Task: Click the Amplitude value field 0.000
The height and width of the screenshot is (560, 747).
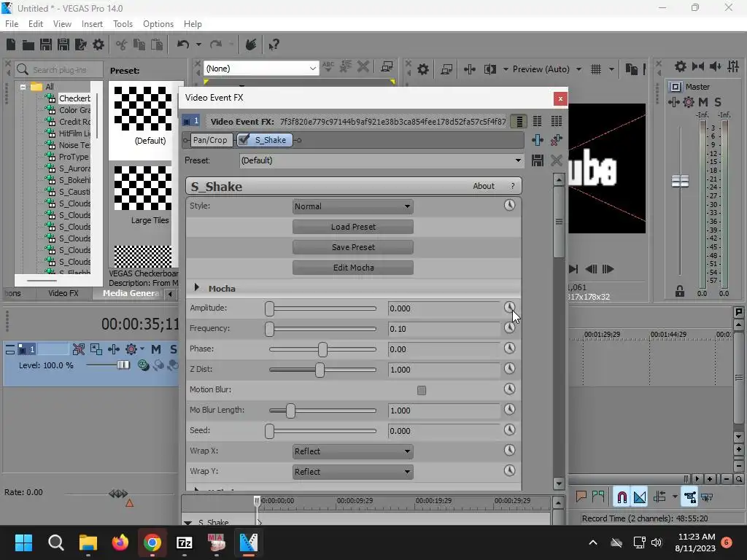Action: (443, 308)
